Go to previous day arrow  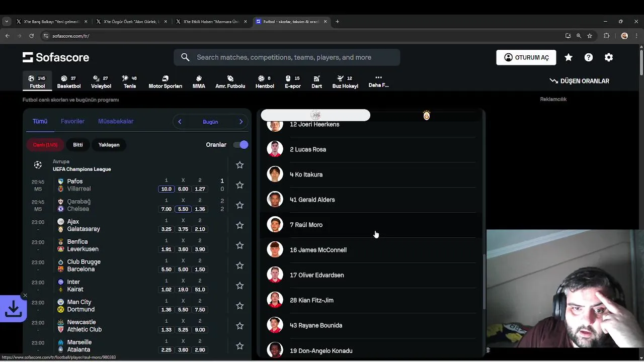180,122
